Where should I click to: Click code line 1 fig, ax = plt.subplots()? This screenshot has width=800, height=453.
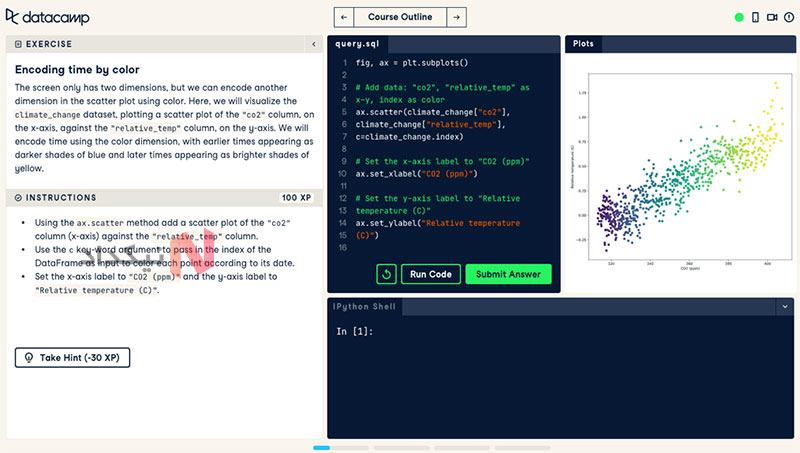[x=412, y=63]
